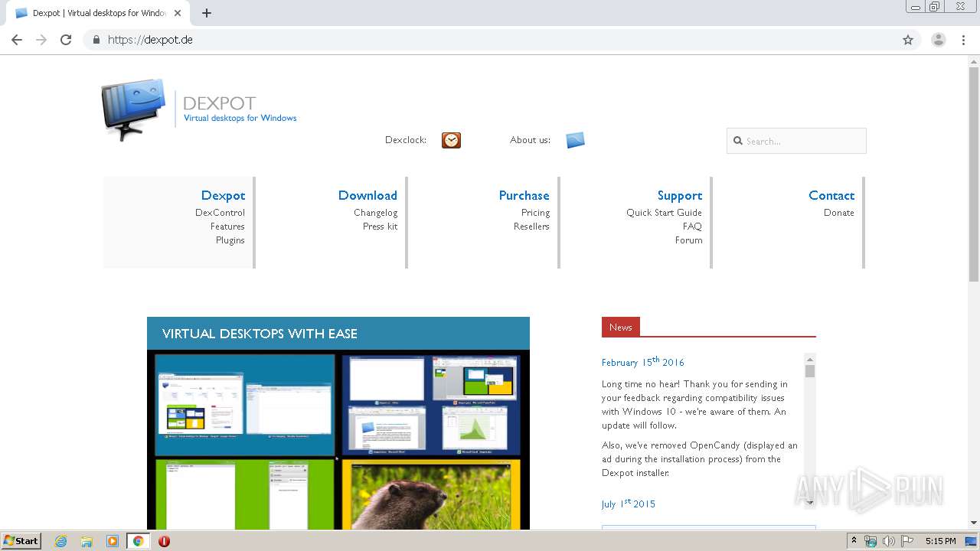Viewport: 980px width, 551px height.
Task: Click the news panel scrollbar thumb
Action: (x=810, y=371)
